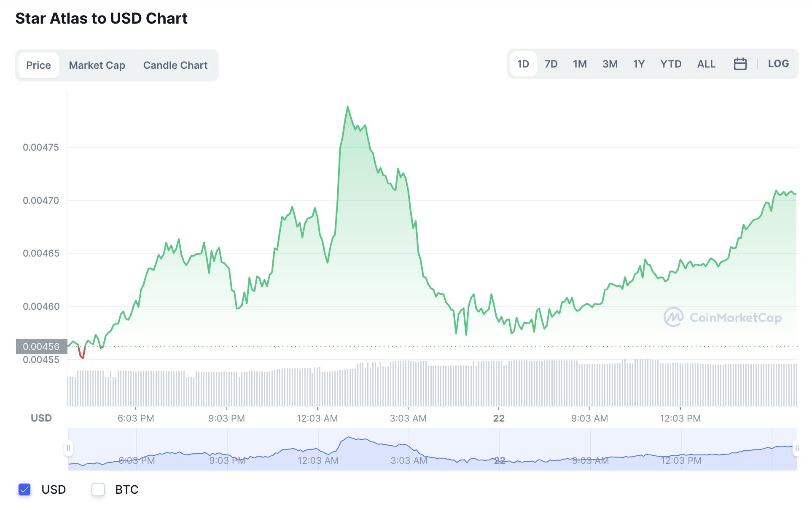Select the YTD time range
Image resolution: width=812 pixels, height=514 pixels.
[671, 64]
